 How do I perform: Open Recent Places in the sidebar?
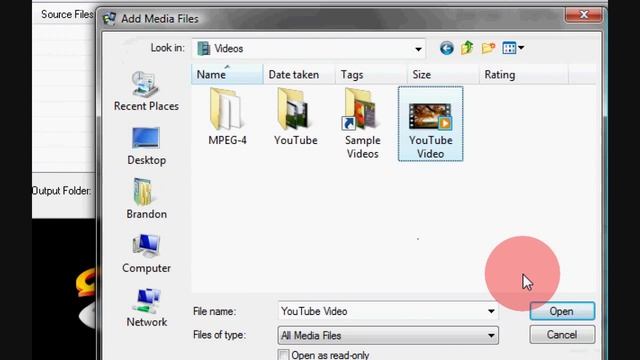pos(146,91)
